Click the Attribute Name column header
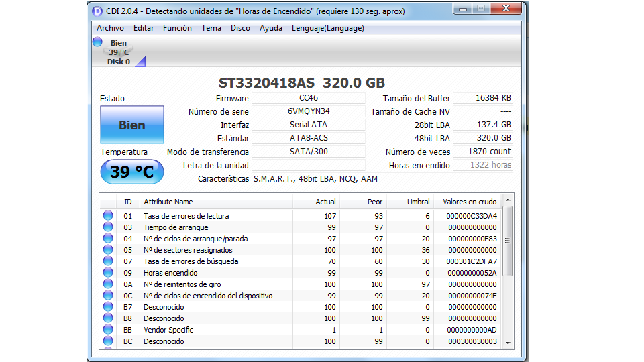 pyautogui.click(x=216, y=202)
